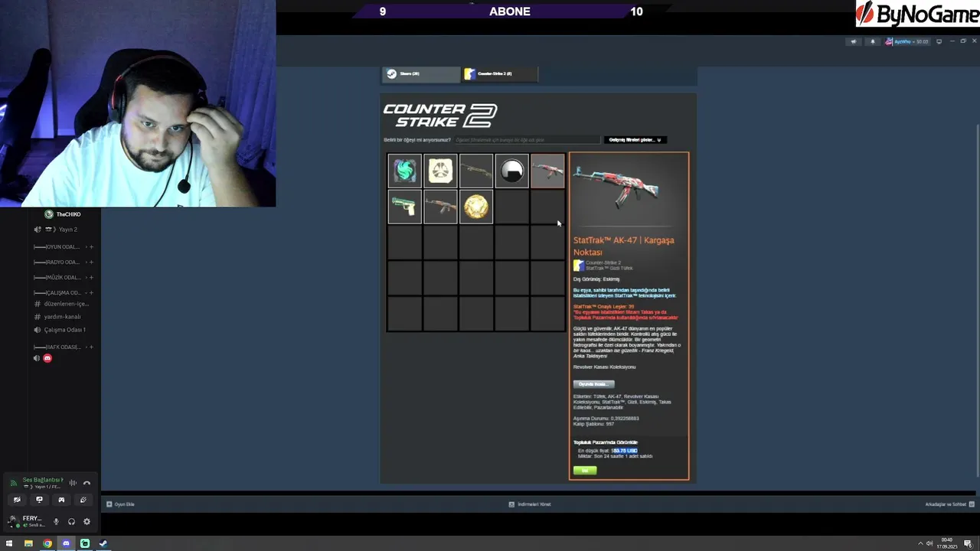Select the gold coin medal item
Viewport: 980px width, 551px height.
tap(476, 207)
